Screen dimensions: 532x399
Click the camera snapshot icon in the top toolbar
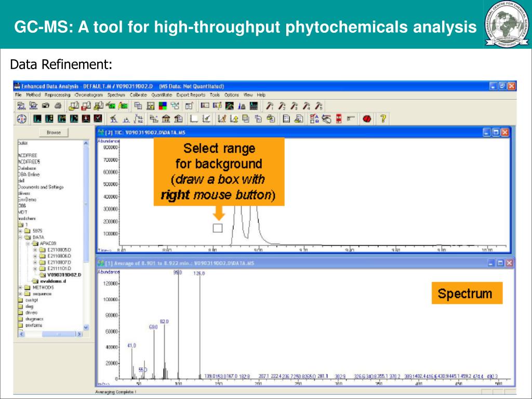pos(46,106)
